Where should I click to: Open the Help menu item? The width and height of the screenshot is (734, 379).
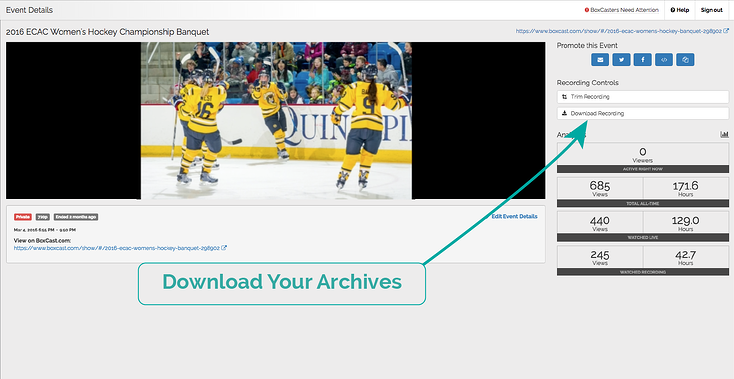pos(680,10)
